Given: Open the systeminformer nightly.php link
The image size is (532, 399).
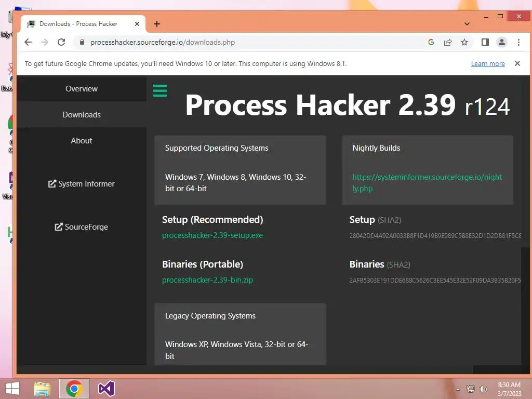Looking at the screenshot, I should [x=427, y=182].
